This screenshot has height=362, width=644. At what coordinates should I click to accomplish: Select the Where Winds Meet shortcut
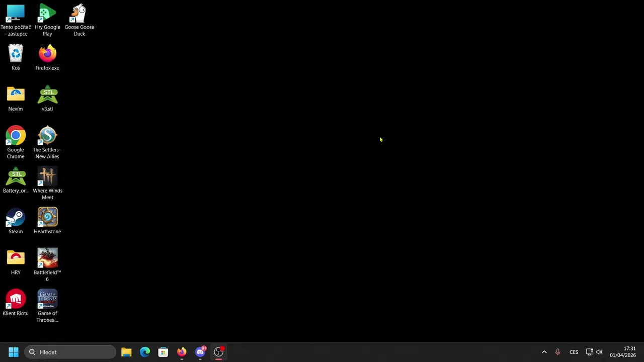[47, 183]
